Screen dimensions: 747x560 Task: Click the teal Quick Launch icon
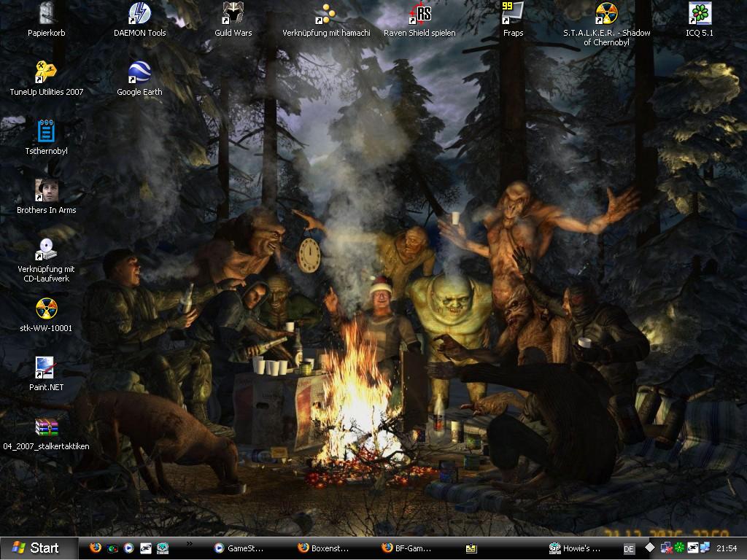coord(163,548)
